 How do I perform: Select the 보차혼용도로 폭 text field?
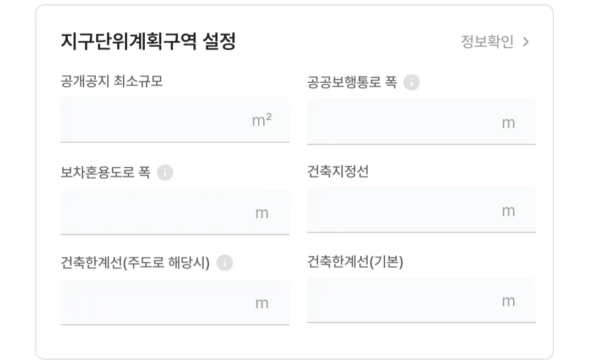tap(175, 212)
